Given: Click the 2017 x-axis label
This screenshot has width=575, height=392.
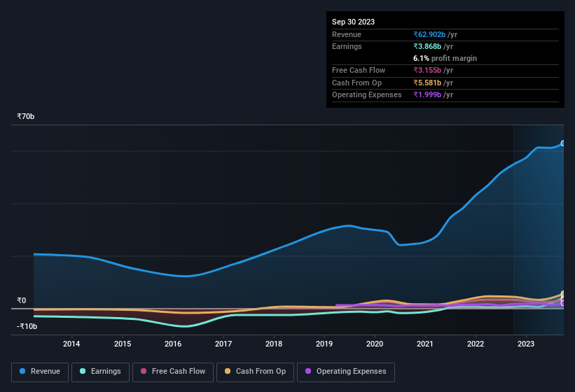Looking at the screenshot, I should [223, 344].
